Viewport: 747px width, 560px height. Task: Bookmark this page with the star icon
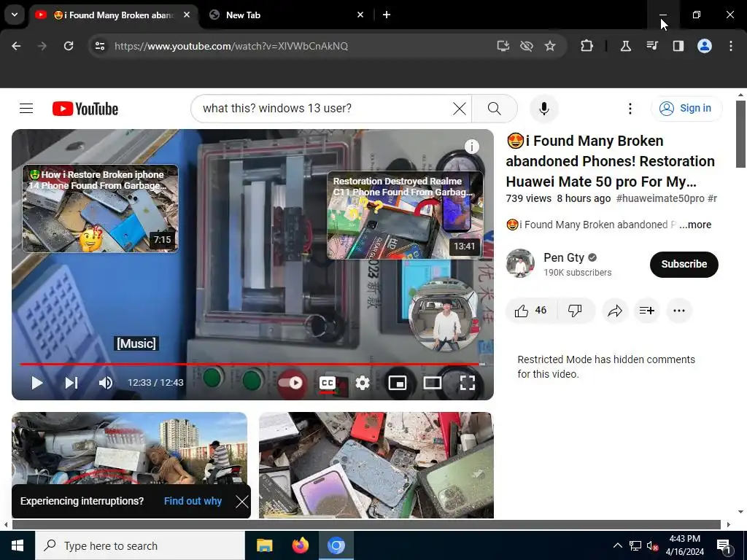tap(550, 46)
